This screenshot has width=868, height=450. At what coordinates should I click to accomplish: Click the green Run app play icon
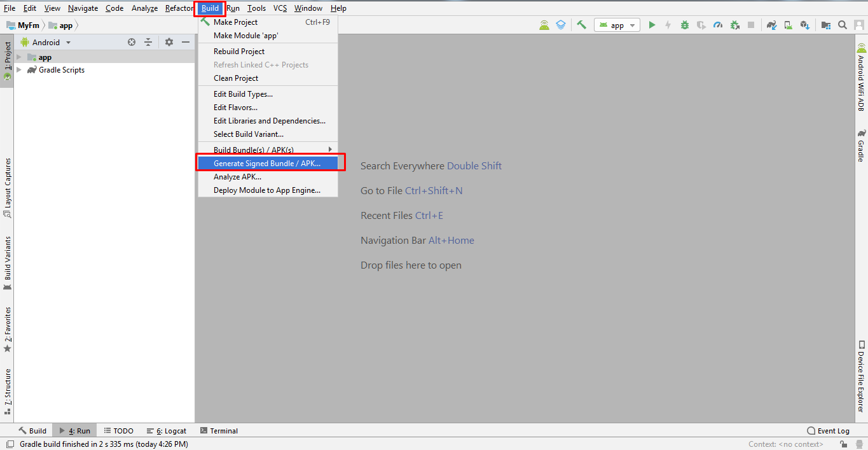click(x=652, y=25)
